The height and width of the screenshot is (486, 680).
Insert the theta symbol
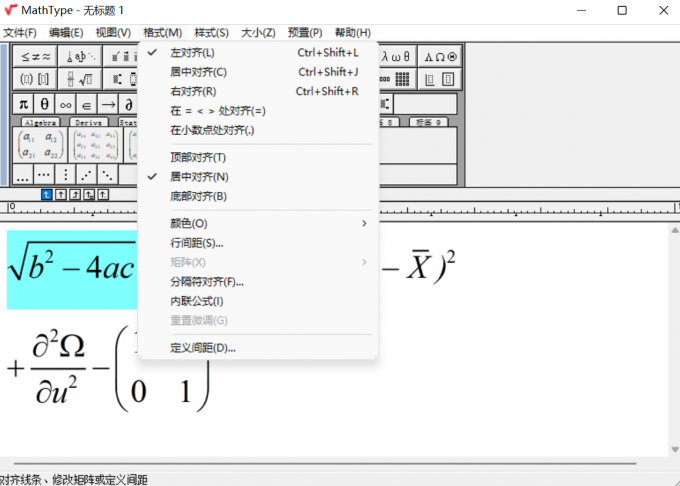(44, 104)
